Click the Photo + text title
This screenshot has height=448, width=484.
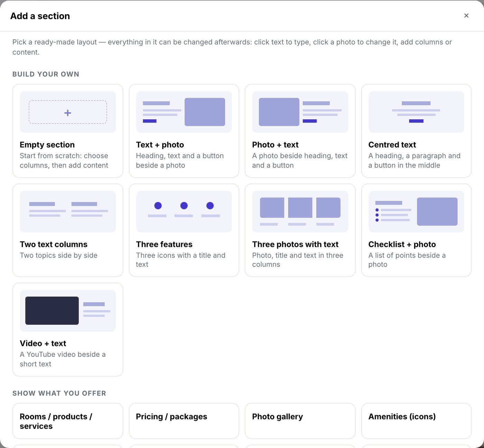click(x=275, y=145)
